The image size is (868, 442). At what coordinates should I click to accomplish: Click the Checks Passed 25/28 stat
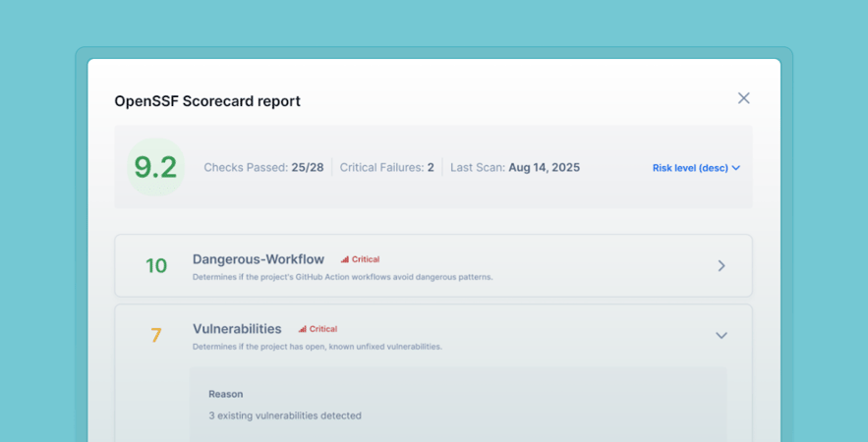coord(263,168)
